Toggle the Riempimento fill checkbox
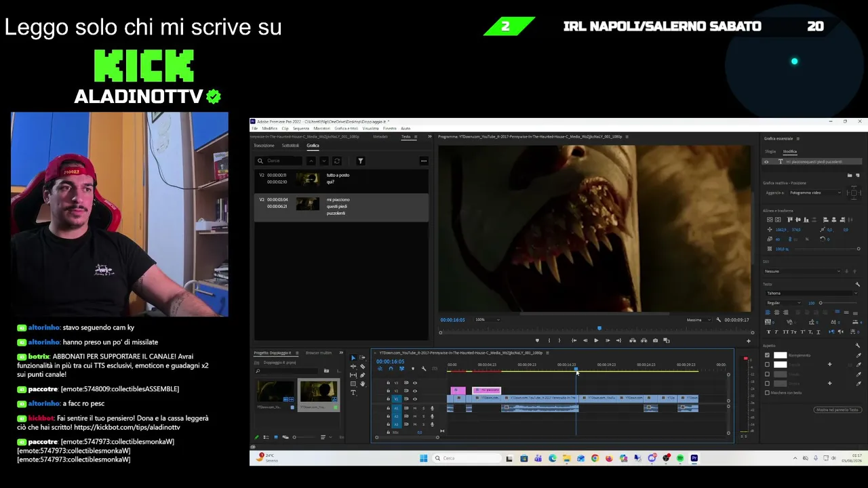This screenshot has width=868, height=488. click(767, 355)
